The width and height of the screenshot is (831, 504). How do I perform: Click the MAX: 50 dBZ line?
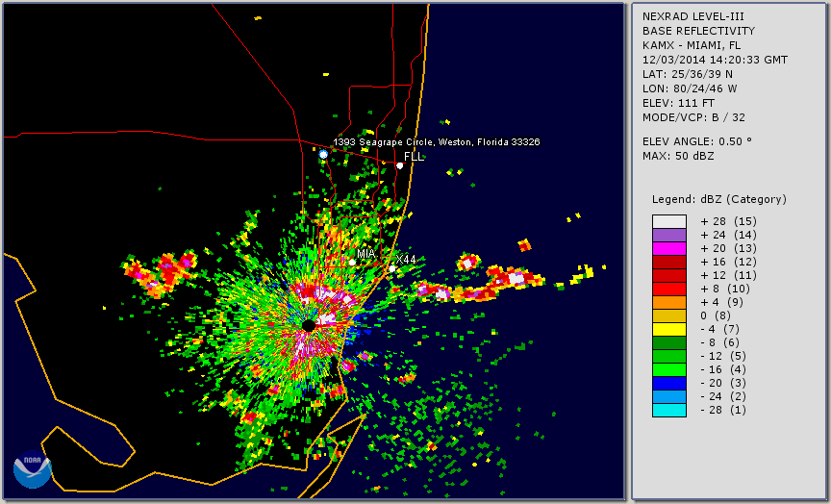[x=678, y=156]
